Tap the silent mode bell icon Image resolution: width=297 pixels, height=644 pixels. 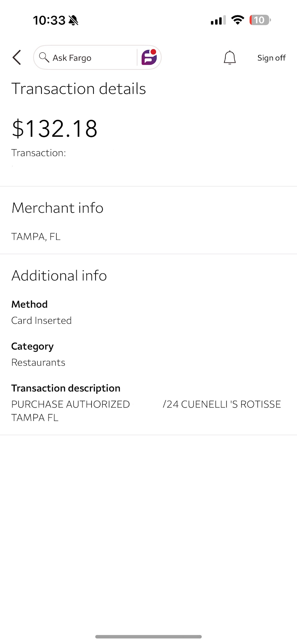pos(73,20)
